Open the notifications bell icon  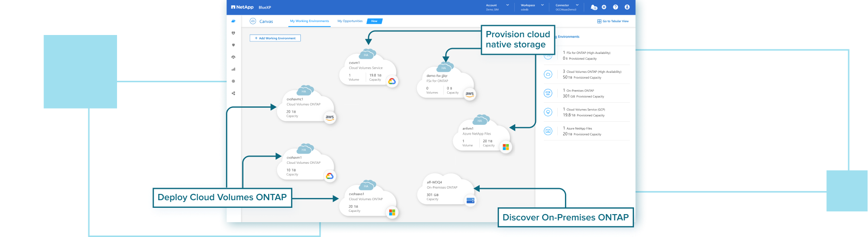(x=594, y=7)
